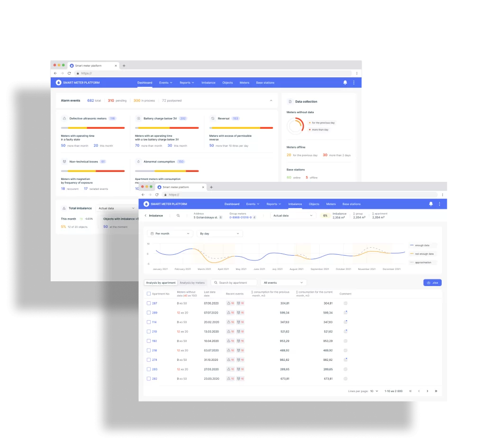Open the Per month period dropdown
Image resolution: width=498 pixels, height=448 pixels.
[x=170, y=233]
